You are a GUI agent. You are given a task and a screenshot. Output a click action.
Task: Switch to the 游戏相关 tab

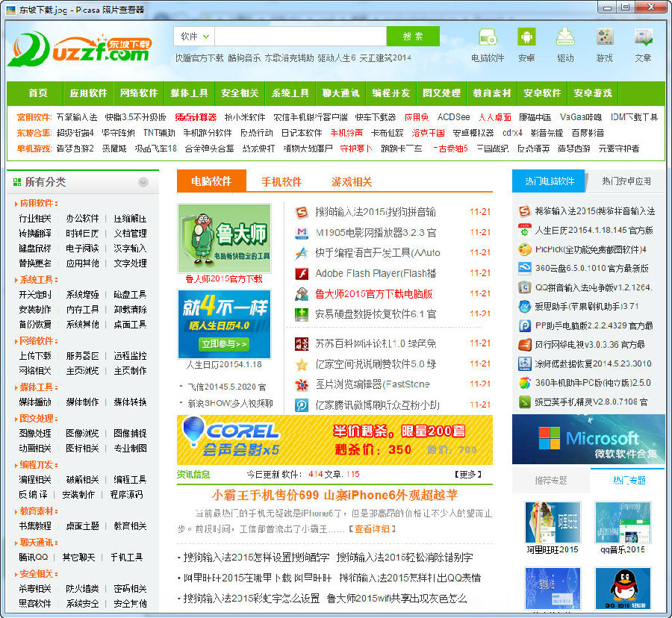click(x=352, y=181)
